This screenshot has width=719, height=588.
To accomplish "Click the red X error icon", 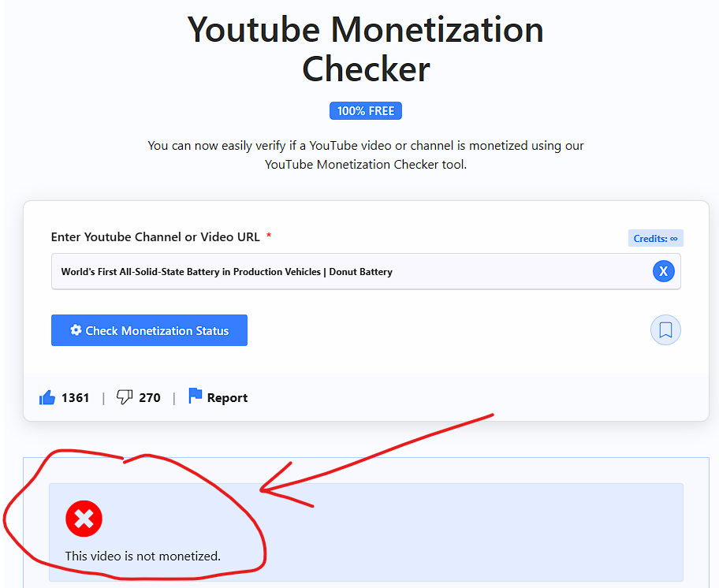I will coord(84,519).
